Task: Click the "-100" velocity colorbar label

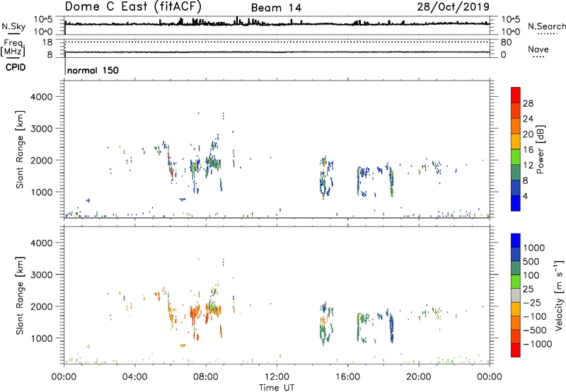Action: pos(534,316)
